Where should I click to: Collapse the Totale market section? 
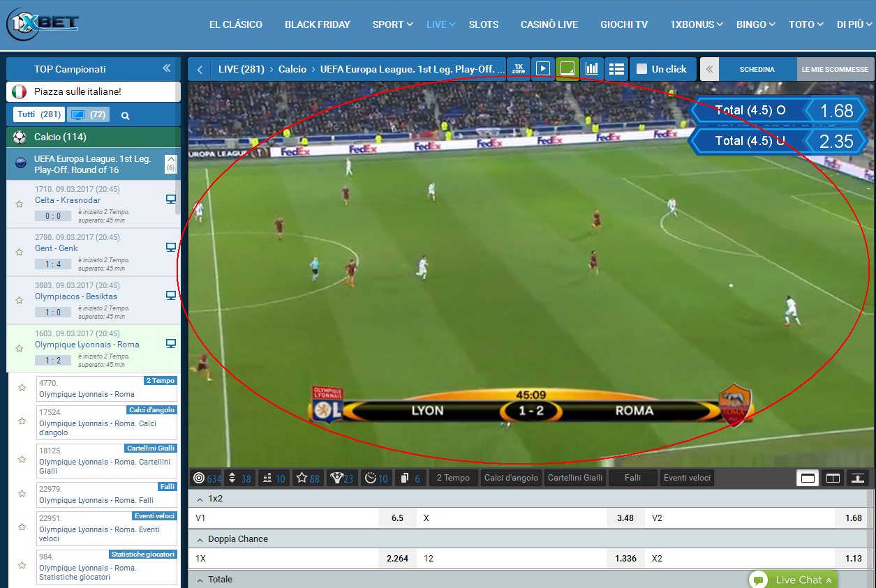pos(200,580)
